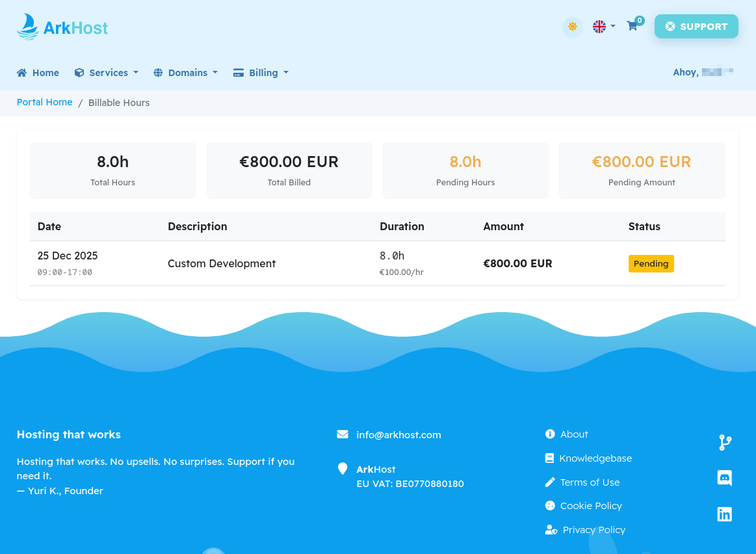The image size is (756, 554).
Task: Open the Git branch icon in footer
Action: coord(725,443)
